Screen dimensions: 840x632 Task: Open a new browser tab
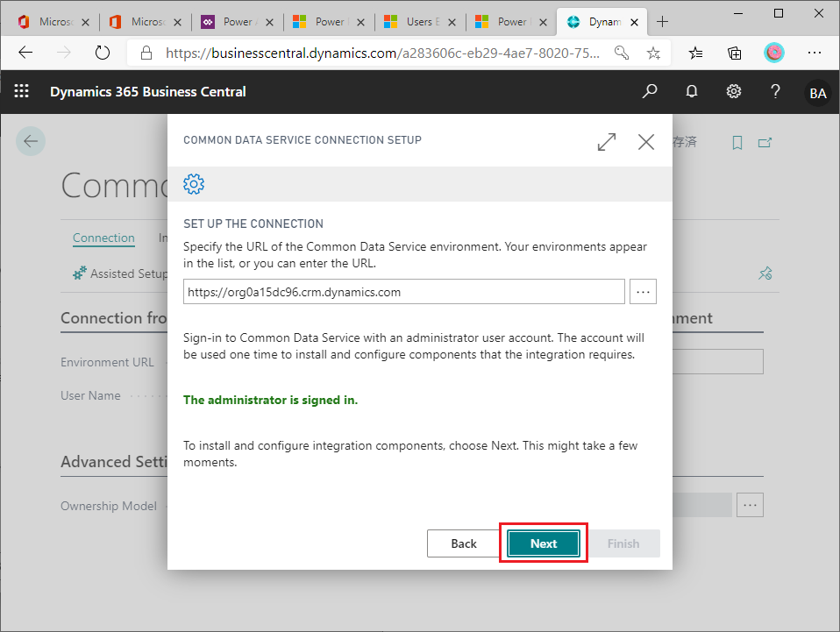pyautogui.click(x=662, y=21)
